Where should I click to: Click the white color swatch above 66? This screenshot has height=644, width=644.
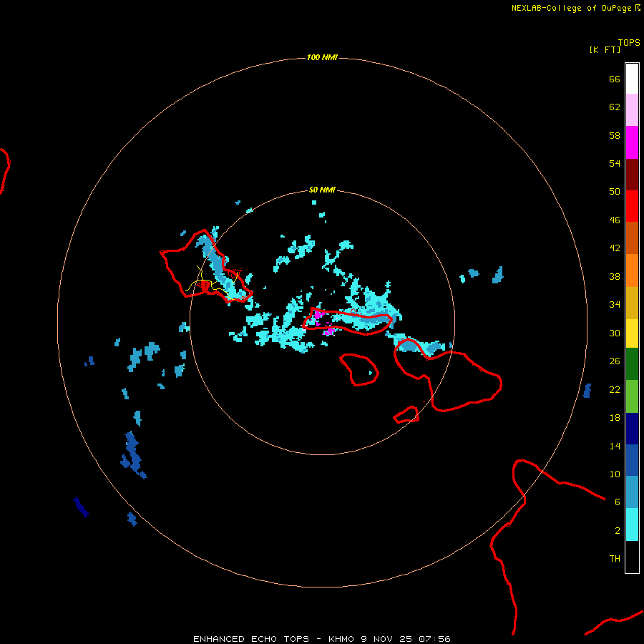632,79
